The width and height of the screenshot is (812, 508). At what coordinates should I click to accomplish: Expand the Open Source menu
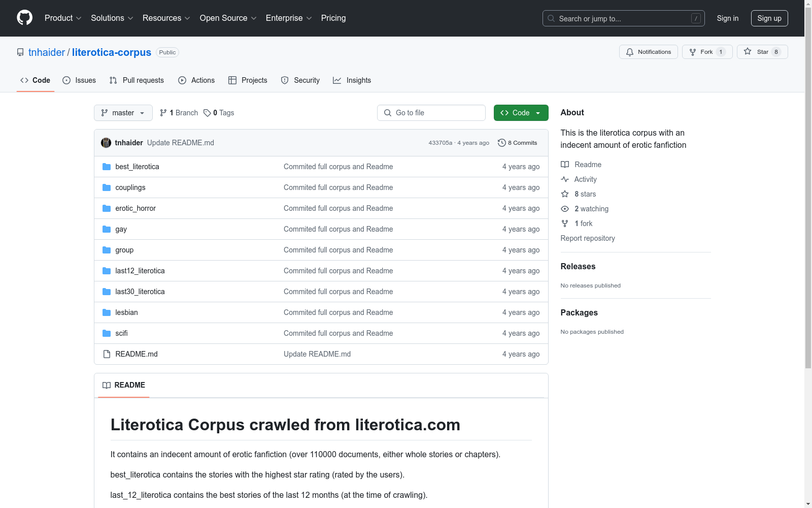pos(228,18)
